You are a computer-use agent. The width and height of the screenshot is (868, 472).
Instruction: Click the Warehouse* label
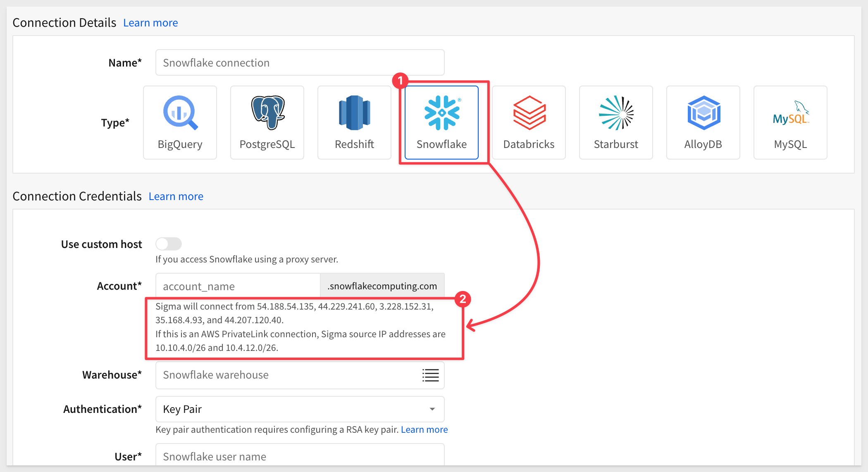coord(112,375)
